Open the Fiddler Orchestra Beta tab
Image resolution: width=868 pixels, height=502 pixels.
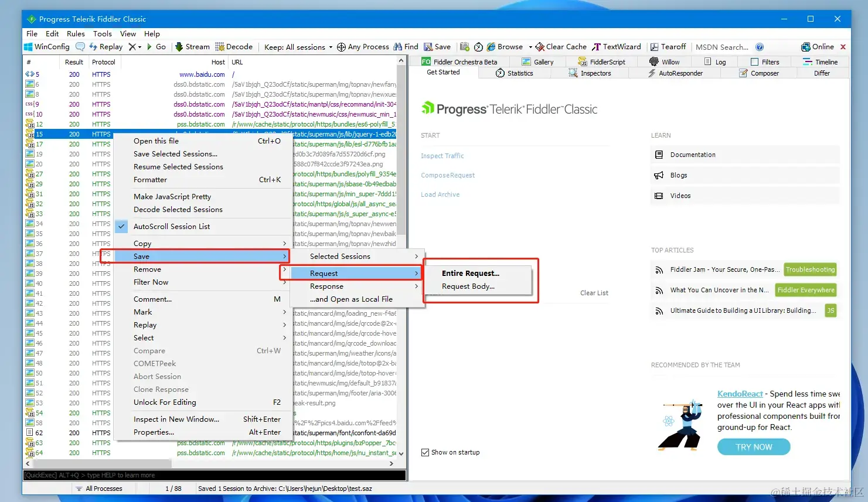tap(459, 62)
